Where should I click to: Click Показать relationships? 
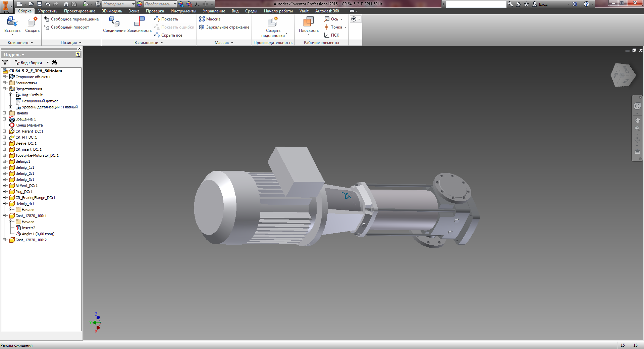pyautogui.click(x=166, y=19)
